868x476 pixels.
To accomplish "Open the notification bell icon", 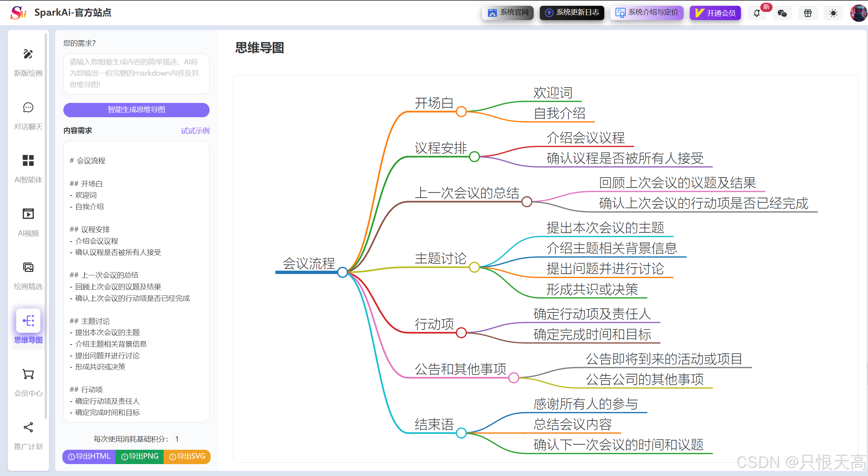I will pos(757,13).
